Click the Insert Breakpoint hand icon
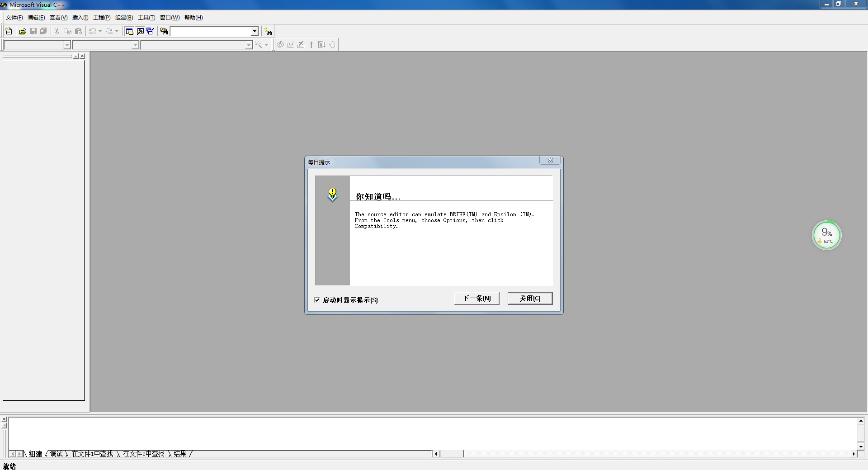Screen dimensions: 868x470 coord(332,44)
